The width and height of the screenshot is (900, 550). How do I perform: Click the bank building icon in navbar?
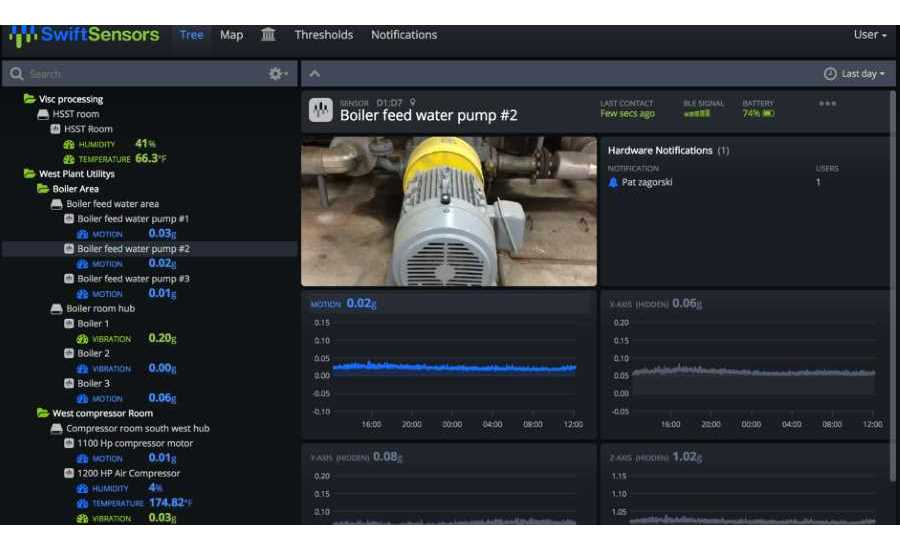[x=268, y=35]
